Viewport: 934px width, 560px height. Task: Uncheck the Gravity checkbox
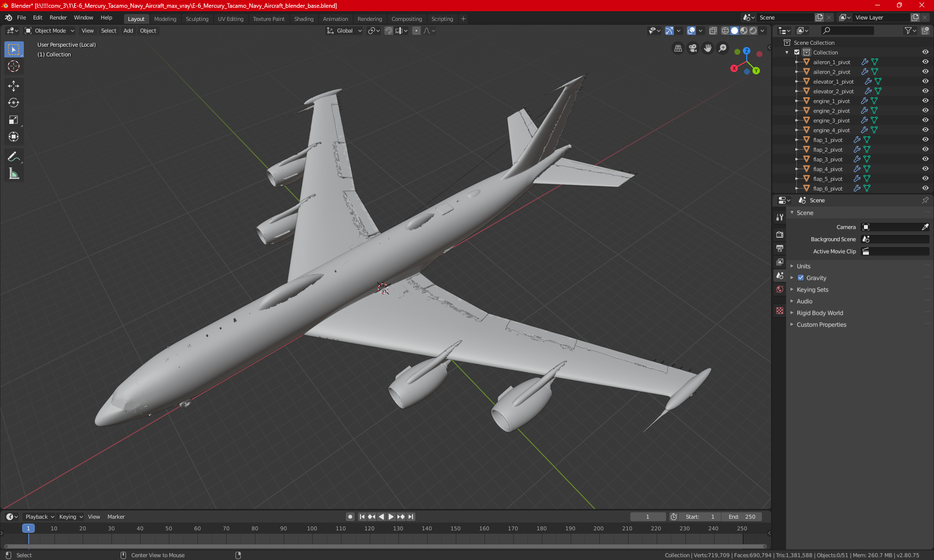click(x=801, y=278)
